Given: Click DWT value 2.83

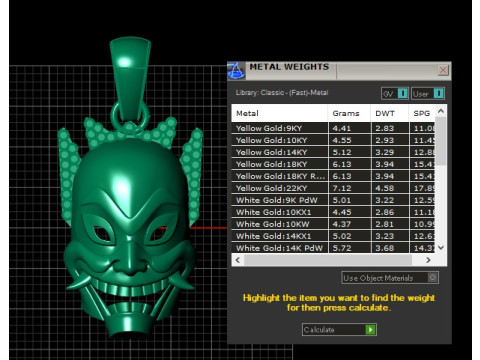Looking at the screenshot, I should tap(385, 128).
